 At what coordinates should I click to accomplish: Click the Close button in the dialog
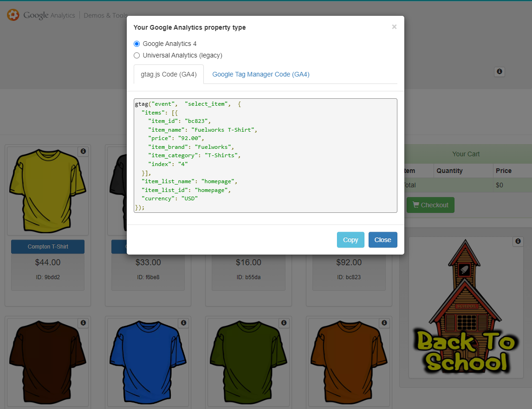coord(383,240)
